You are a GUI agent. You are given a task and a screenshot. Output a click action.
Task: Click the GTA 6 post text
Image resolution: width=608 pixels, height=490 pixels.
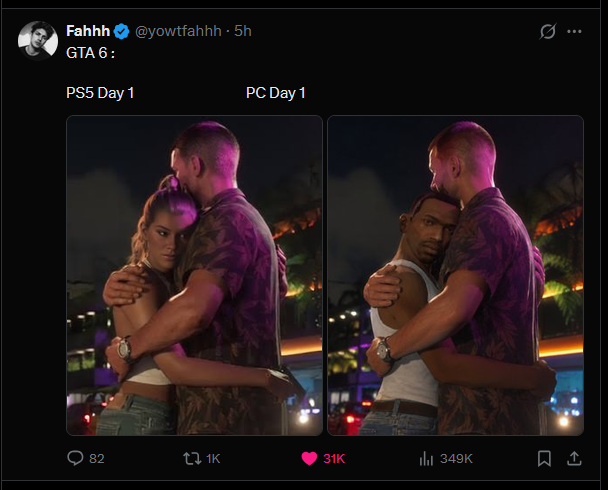tap(90, 53)
